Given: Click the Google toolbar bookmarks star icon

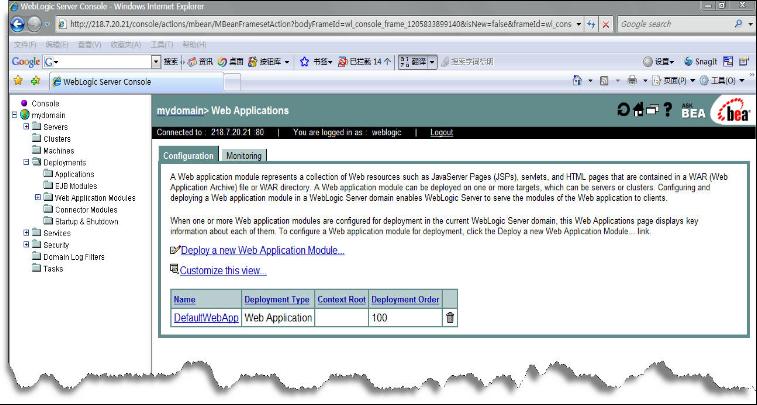Looking at the screenshot, I should [304, 62].
